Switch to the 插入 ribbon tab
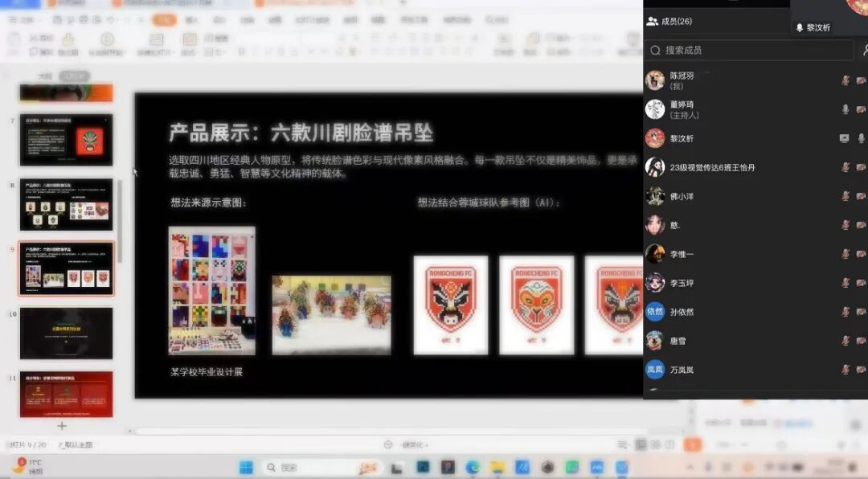 click(191, 19)
